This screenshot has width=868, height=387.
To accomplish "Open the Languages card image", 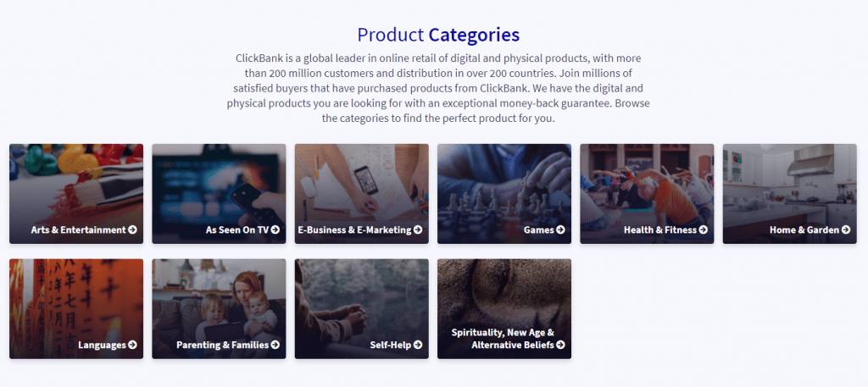I will point(76,296).
